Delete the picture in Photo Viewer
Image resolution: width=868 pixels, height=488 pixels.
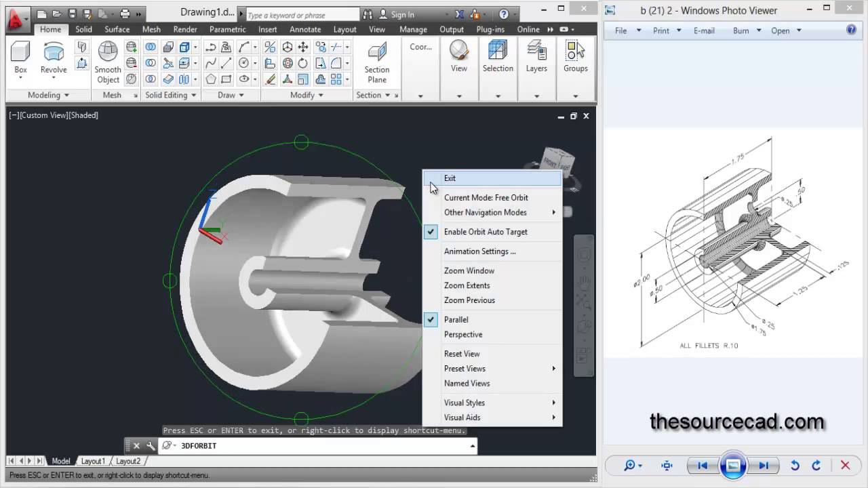pos(845,466)
